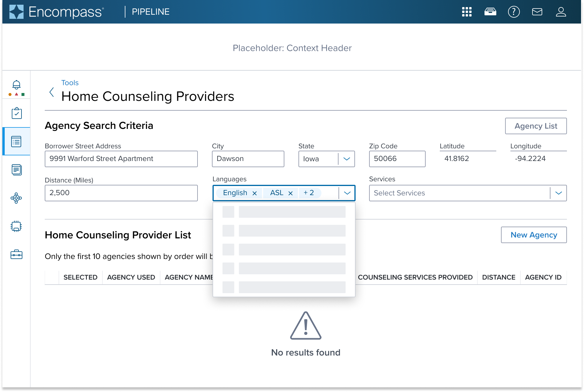Open the mail envelope icon
Screen dimensions: 584x392
(x=537, y=12)
